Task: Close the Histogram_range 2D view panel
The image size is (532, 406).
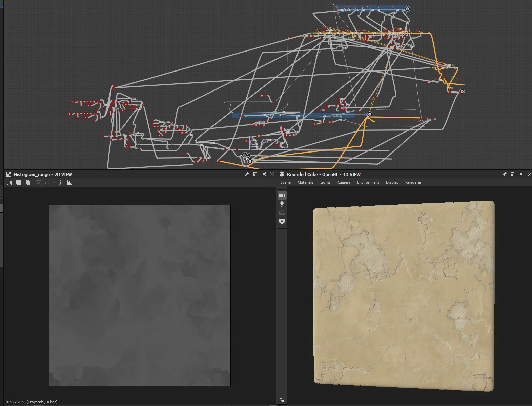Action: coord(272,174)
